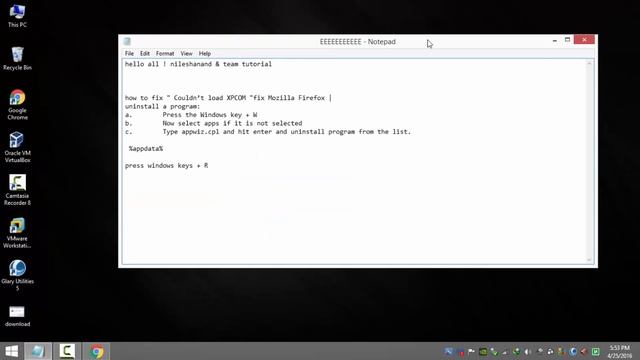Click the network signal icon in tray

point(505,352)
